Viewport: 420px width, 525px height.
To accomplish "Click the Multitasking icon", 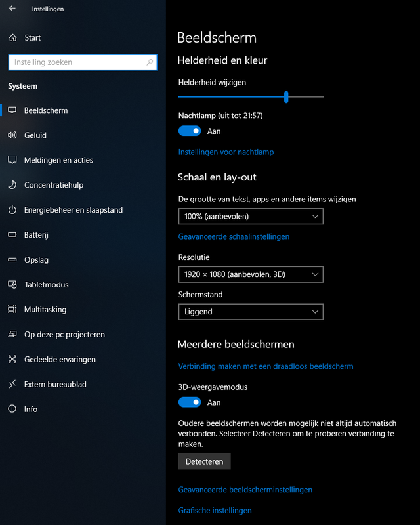I will tap(12, 309).
